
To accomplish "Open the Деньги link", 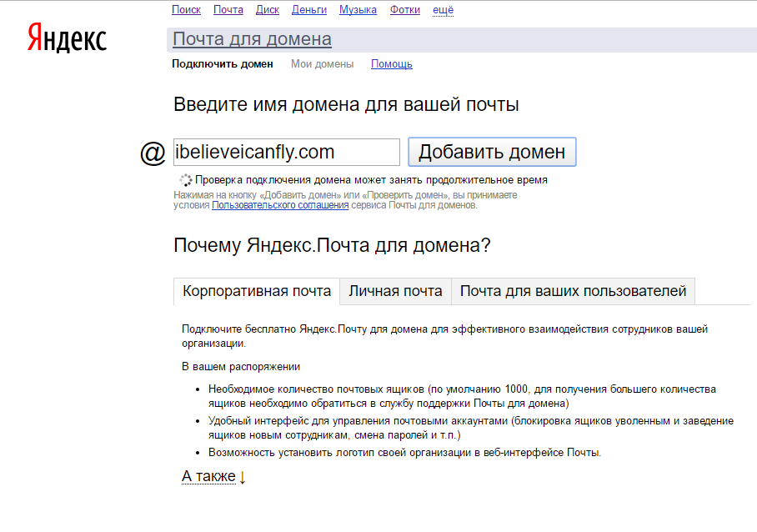I will [x=309, y=10].
